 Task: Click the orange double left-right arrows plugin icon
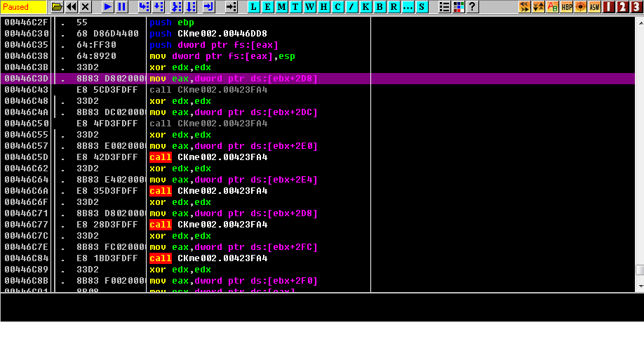click(x=525, y=6)
